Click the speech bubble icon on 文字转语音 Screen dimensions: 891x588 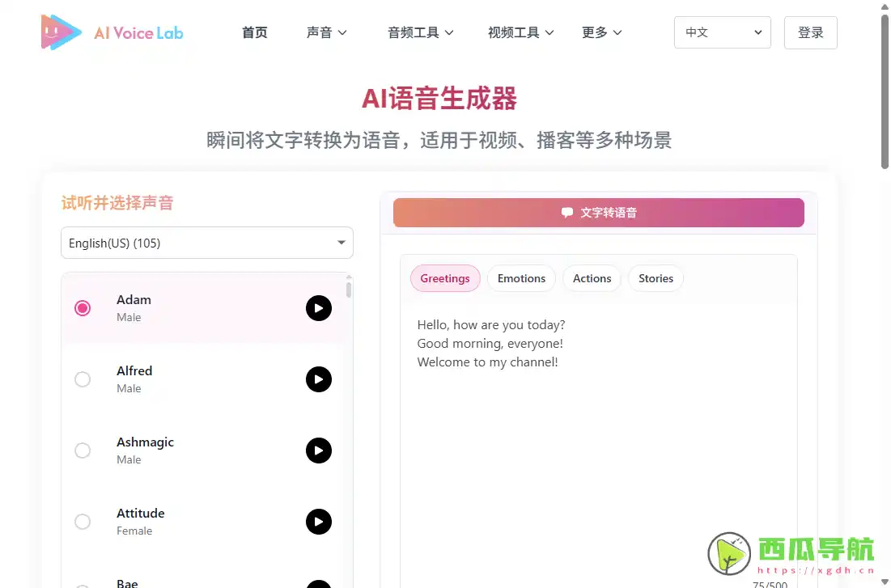pos(566,213)
